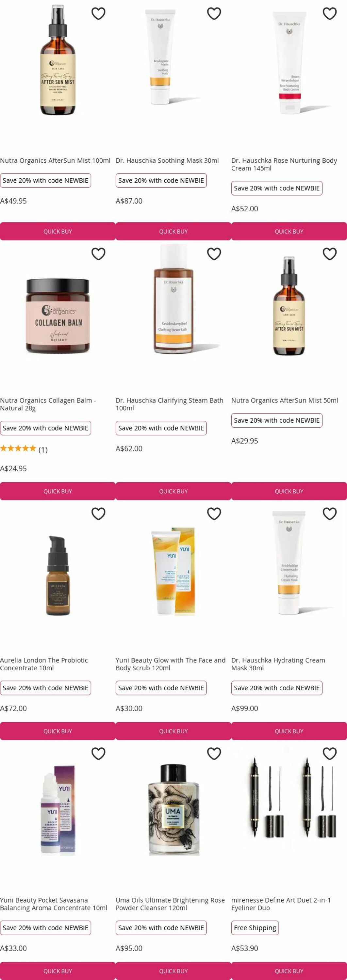The image size is (347, 980).
Task: Quick buy Nutra Organics AfterSun Mist 50ml
Action: coord(289,491)
